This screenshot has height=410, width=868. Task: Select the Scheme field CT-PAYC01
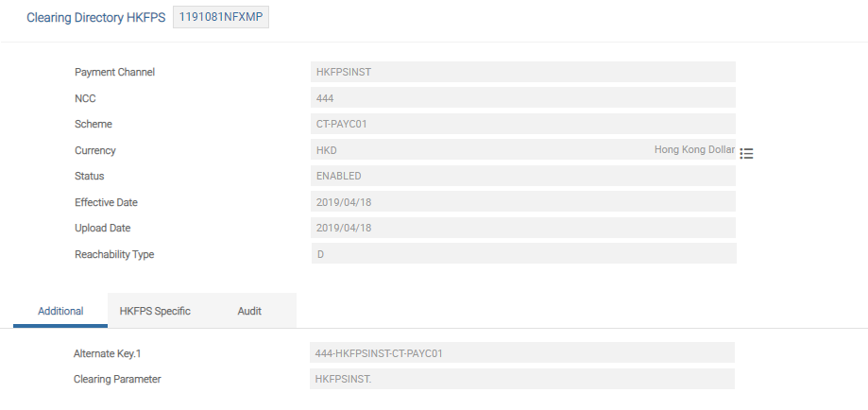[522, 124]
